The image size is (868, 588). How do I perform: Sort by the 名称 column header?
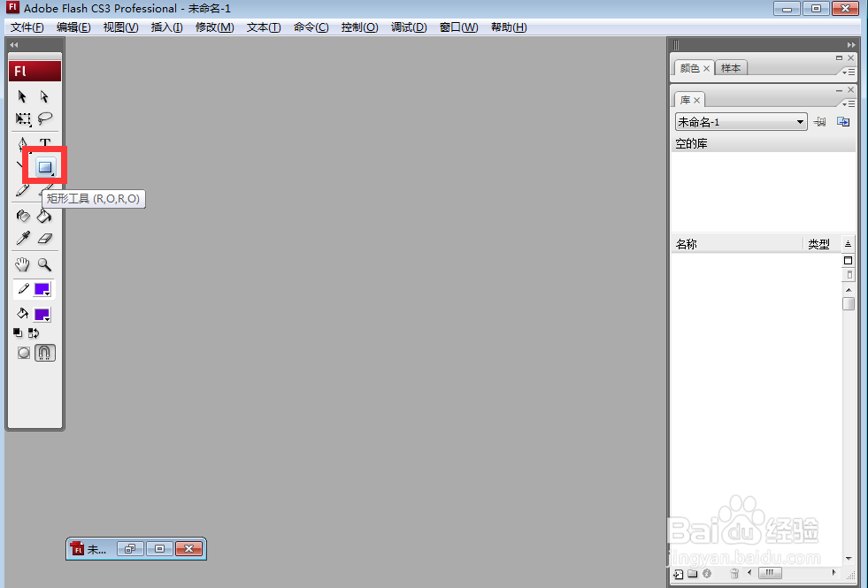pos(736,244)
